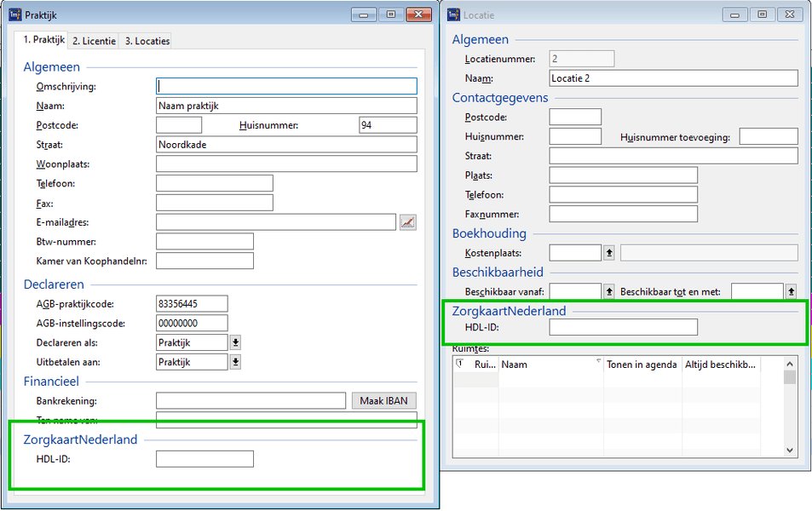Open the Kostenplaats lookup arrow button
This screenshot has height=511, width=812.
click(609, 253)
